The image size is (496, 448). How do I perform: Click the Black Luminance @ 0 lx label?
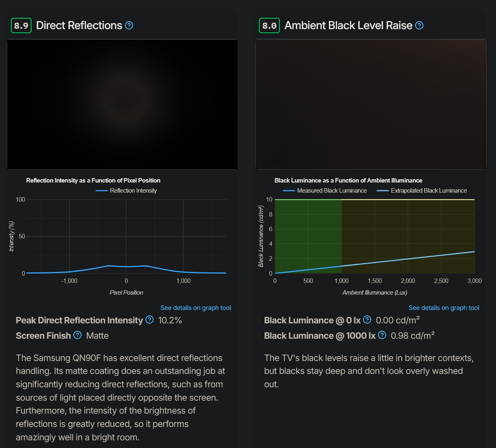[x=312, y=320]
